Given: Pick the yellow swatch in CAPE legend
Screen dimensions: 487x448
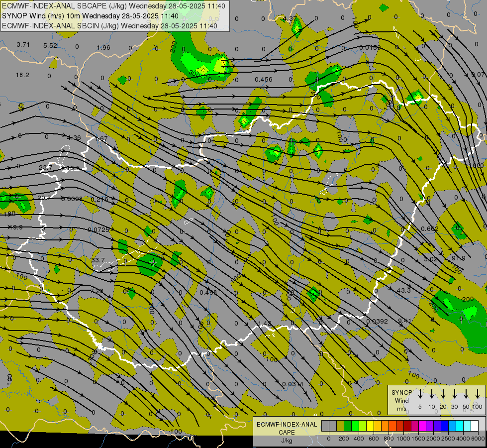Looking at the screenshot, I should [370, 426].
